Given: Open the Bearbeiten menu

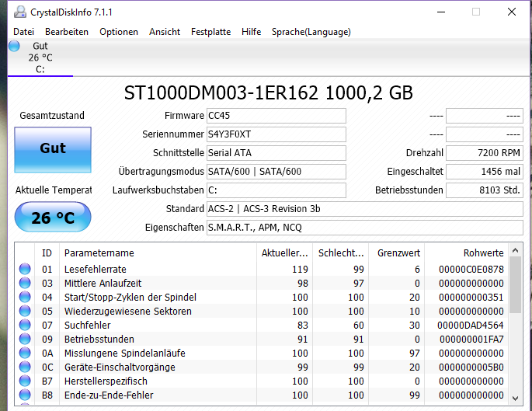Looking at the screenshot, I should pyautogui.click(x=67, y=32).
